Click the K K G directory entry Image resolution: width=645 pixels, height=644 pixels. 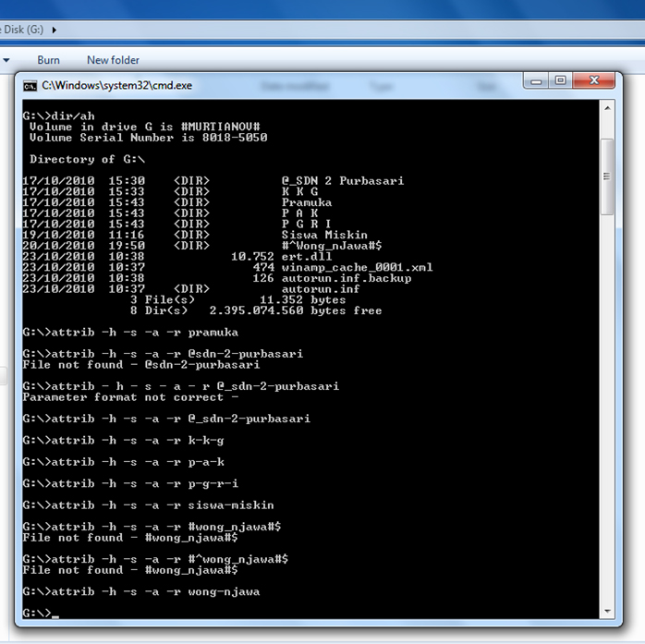click(x=299, y=191)
